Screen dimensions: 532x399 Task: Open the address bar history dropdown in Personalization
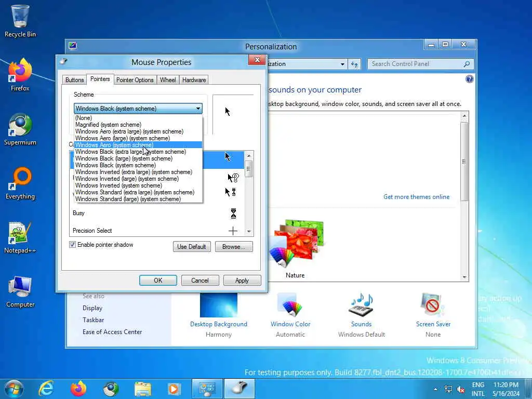[342, 64]
